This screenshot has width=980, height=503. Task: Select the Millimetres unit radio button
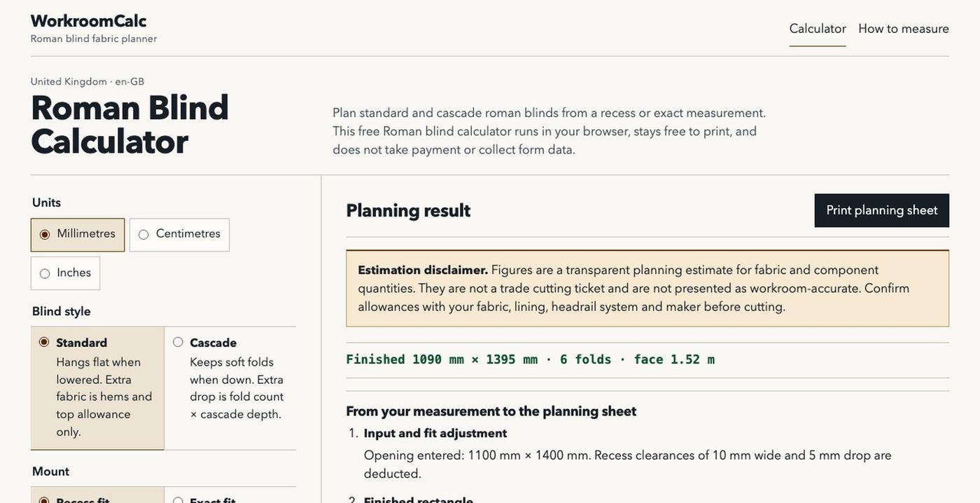(x=78, y=235)
